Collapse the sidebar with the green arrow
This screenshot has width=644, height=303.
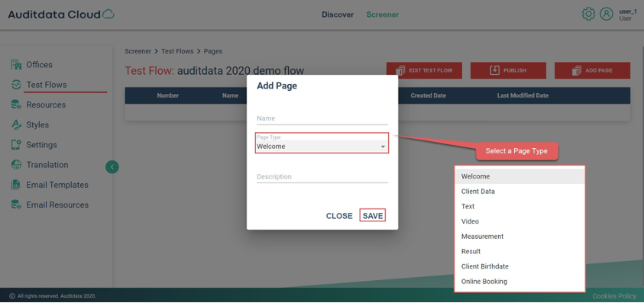coord(112,166)
